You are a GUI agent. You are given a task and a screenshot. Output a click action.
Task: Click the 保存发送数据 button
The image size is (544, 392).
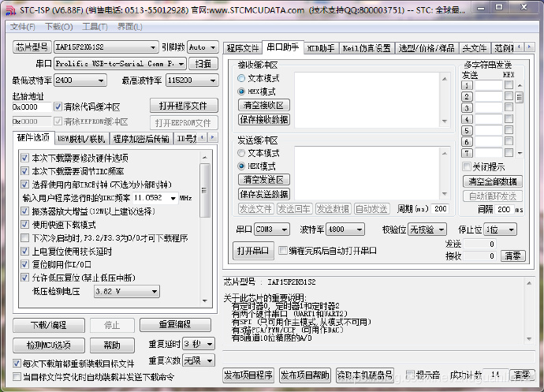pyautogui.click(x=263, y=194)
